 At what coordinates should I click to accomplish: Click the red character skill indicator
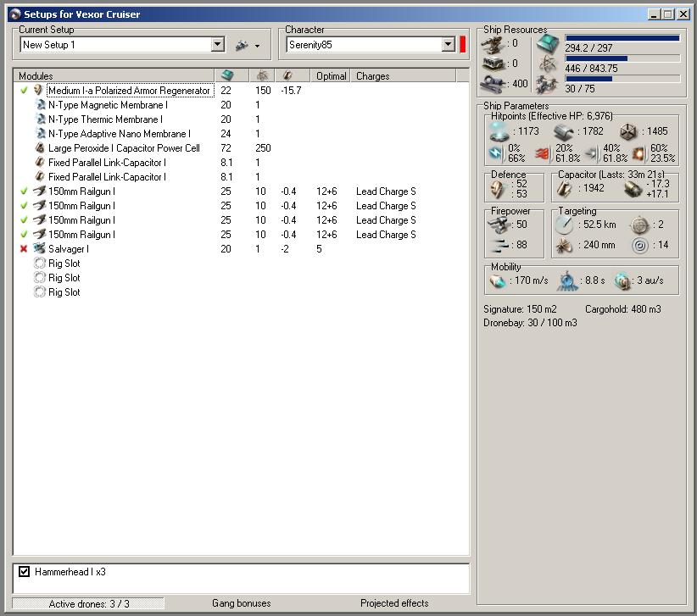pyautogui.click(x=463, y=45)
